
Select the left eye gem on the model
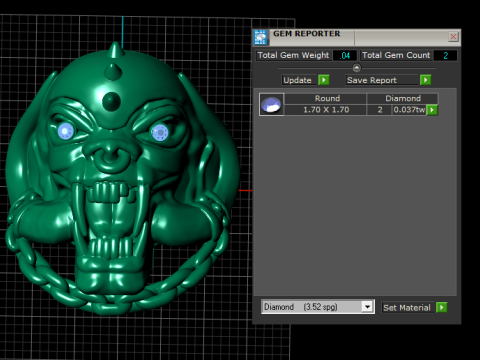66,131
